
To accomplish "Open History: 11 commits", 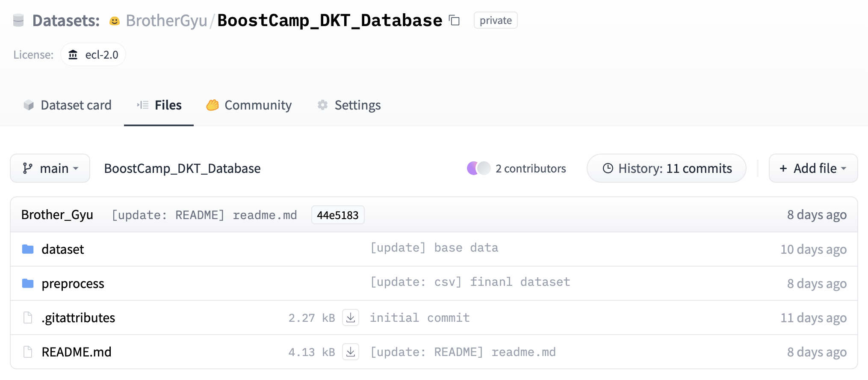I will (x=667, y=168).
